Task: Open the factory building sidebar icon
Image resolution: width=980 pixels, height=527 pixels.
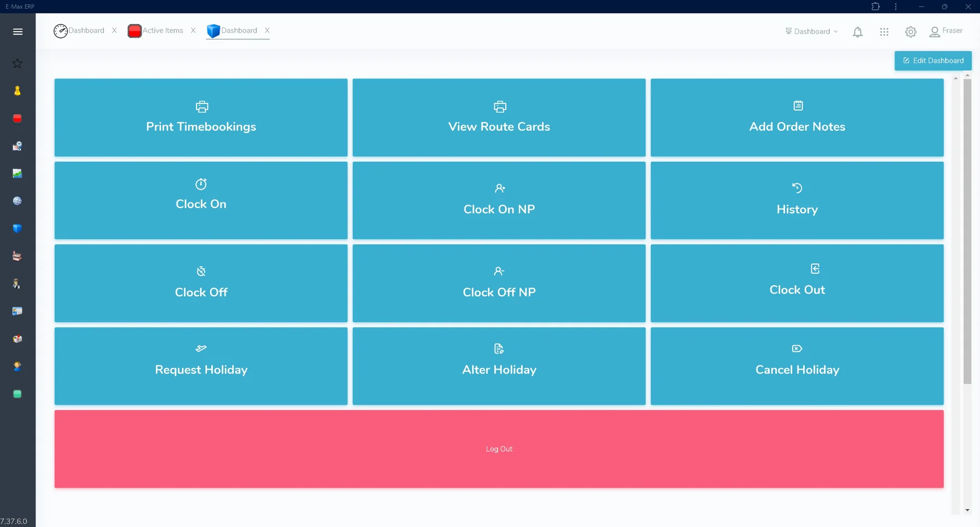Action: [x=17, y=256]
